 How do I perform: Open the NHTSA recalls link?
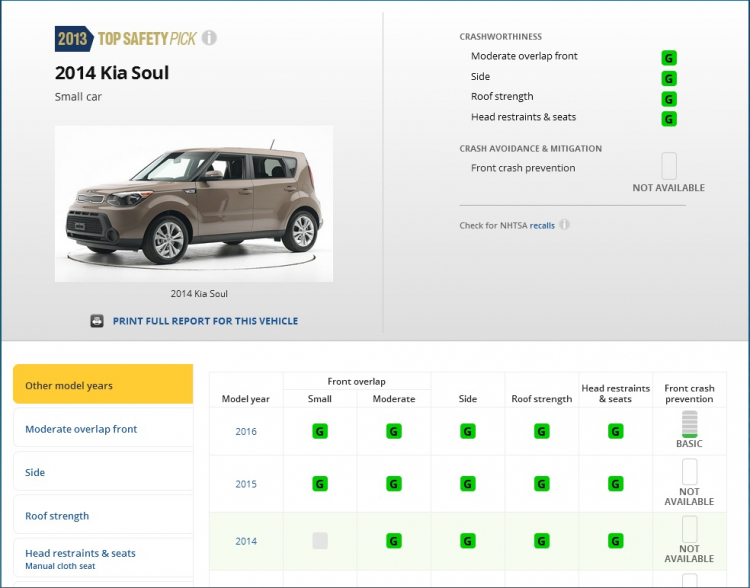(542, 225)
